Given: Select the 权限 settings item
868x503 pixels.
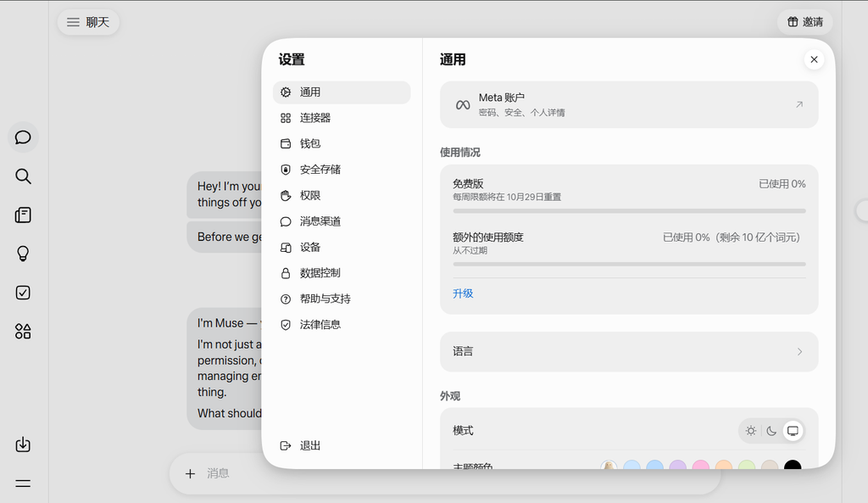Looking at the screenshot, I should tap(342, 196).
